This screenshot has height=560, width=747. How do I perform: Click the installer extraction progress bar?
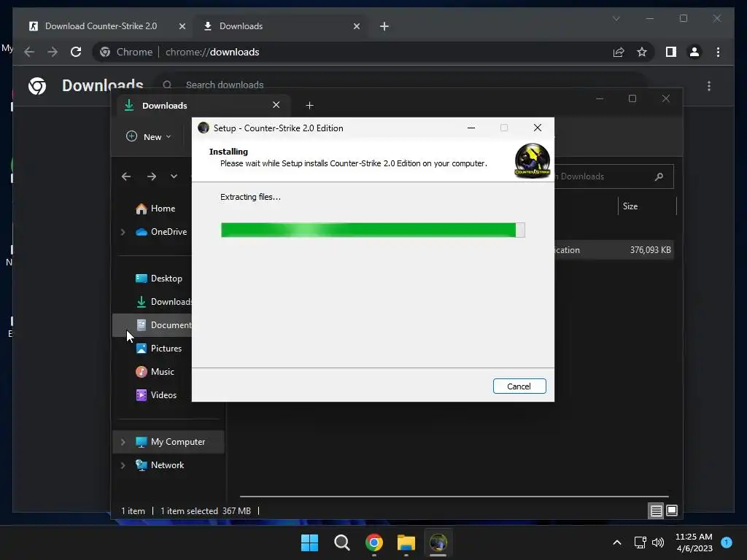[x=373, y=230]
